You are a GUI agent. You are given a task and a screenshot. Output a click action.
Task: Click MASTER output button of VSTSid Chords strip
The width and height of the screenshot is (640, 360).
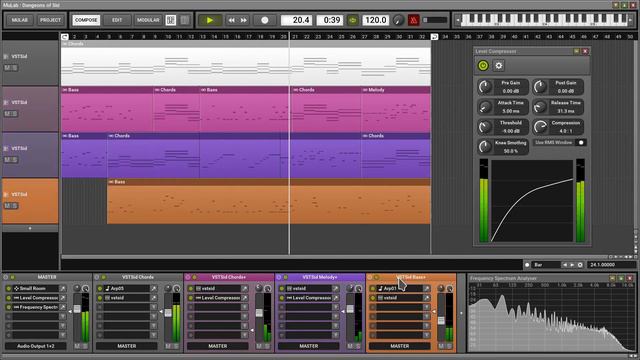[127, 346]
